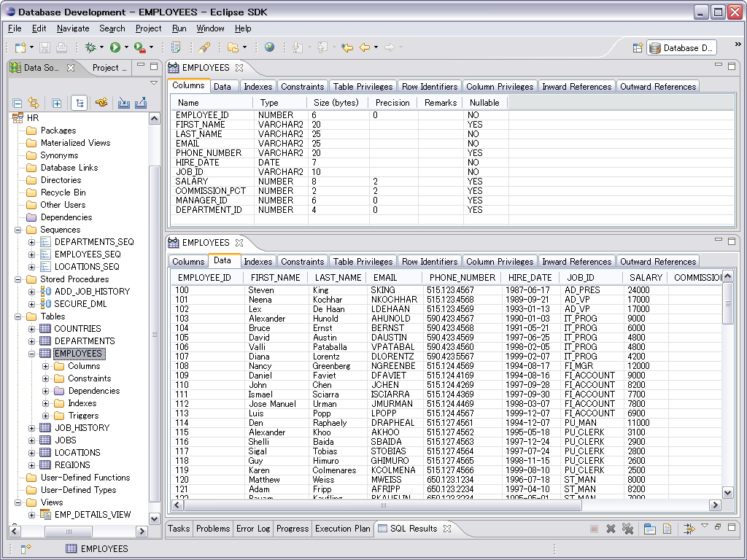Select the Materialized Views folder
The height and width of the screenshot is (560, 747).
pos(75,143)
